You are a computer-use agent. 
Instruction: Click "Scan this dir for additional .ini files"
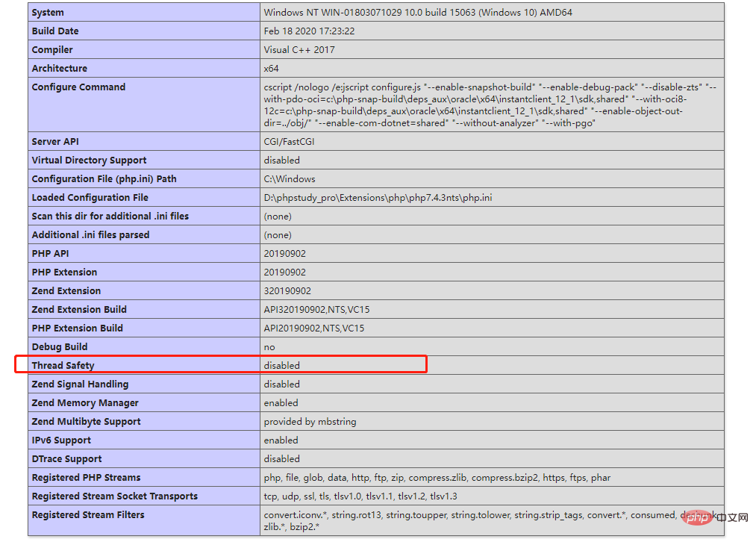[x=110, y=217]
